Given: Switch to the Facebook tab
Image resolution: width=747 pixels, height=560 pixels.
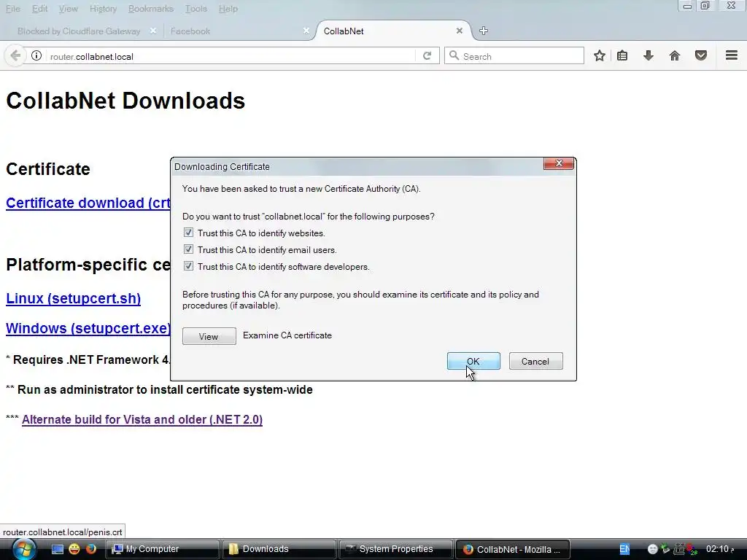Looking at the screenshot, I should [x=190, y=31].
